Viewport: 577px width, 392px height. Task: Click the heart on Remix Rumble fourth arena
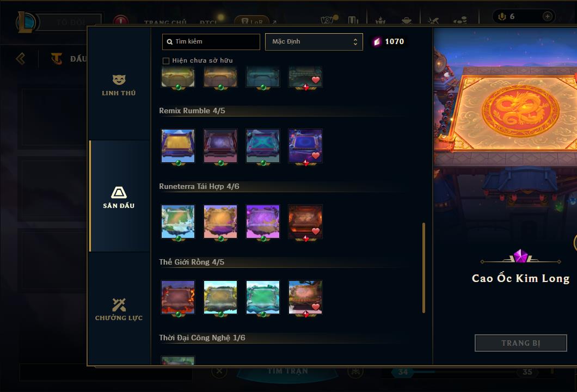pyautogui.click(x=316, y=155)
